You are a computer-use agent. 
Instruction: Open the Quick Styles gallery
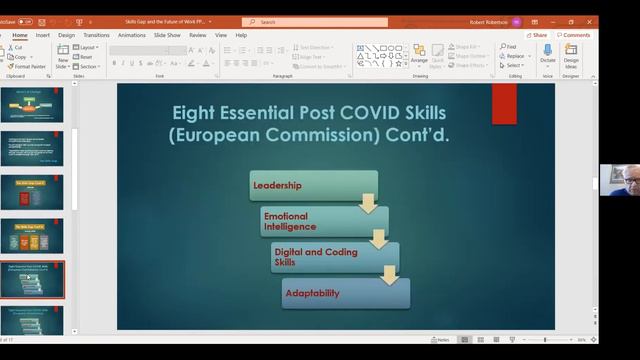click(x=437, y=56)
